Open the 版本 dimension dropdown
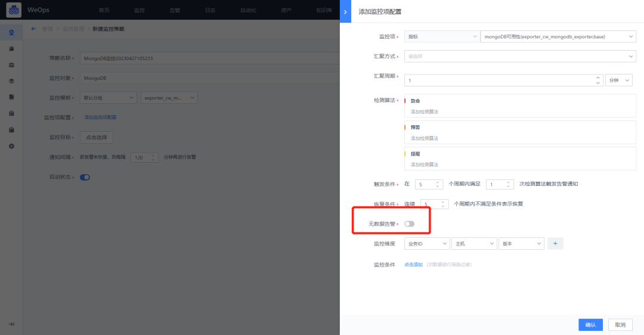The image size is (644, 335). [522, 243]
